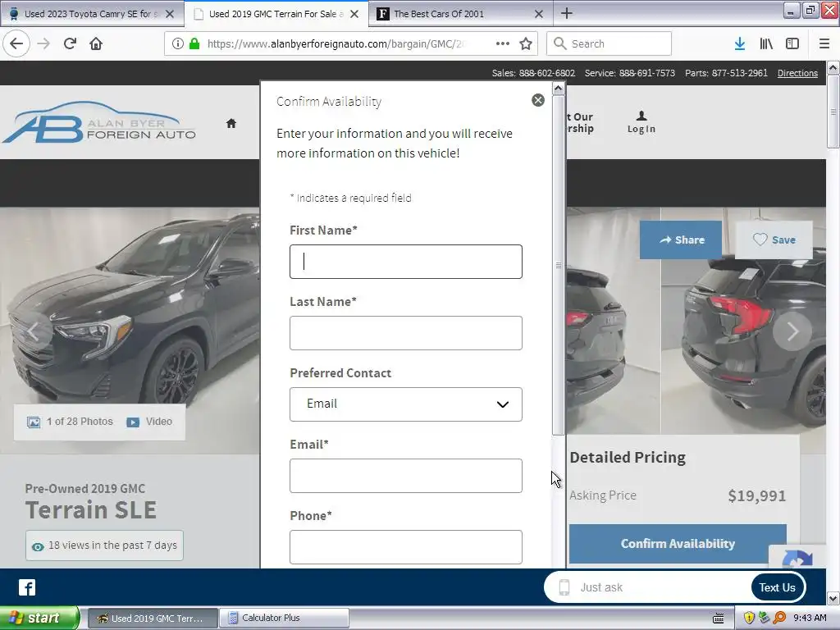Click the Parts phone number 877-513-2961
Screen dimensions: 840x630
coord(739,73)
